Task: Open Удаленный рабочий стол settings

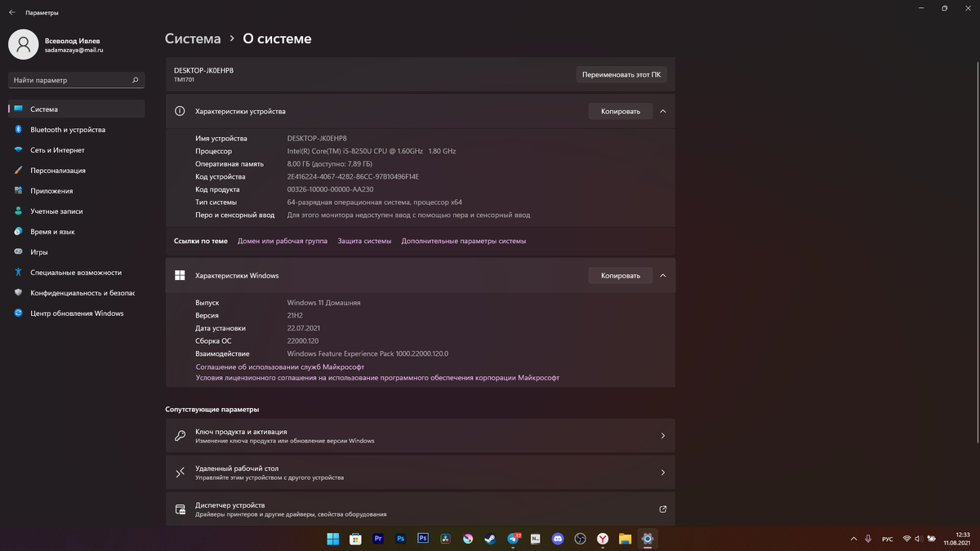Action: [x=420, y=473]
